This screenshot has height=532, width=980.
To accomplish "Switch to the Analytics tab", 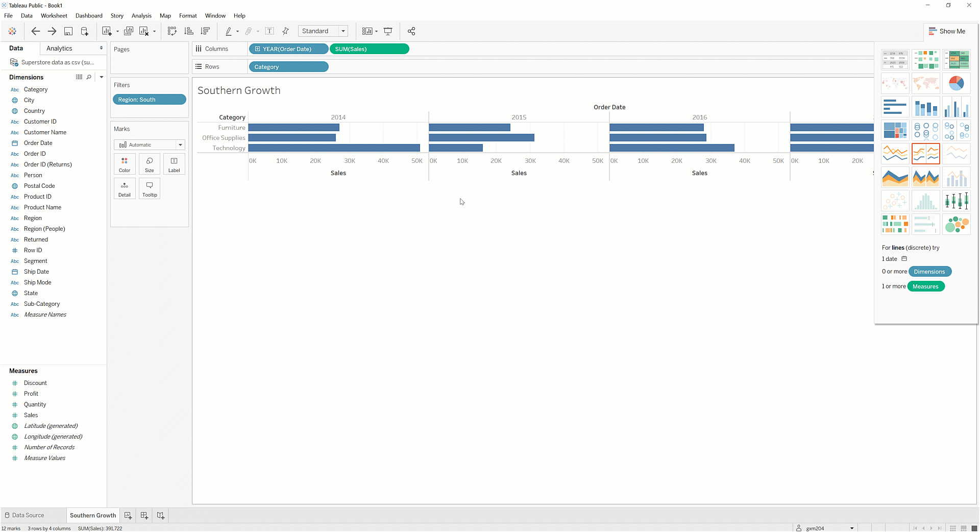I will (x=60, y=49).
